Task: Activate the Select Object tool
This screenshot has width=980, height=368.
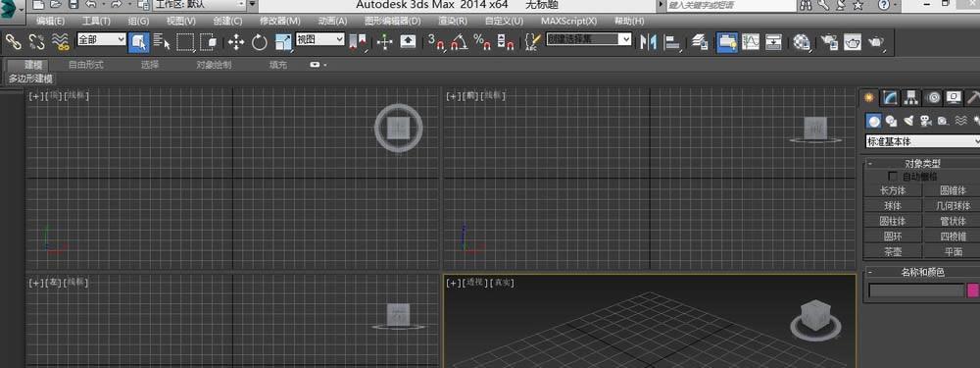Action: [139, 42]
